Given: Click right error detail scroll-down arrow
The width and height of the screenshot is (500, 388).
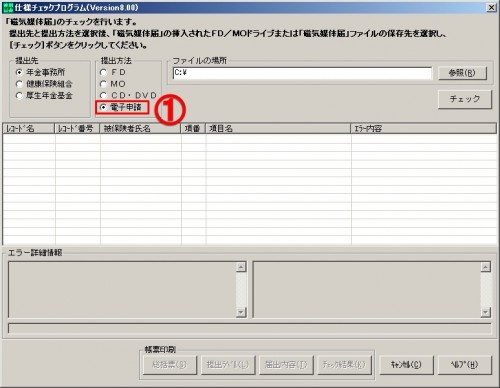Looking at the screenshot, I should tap(486, 312).
